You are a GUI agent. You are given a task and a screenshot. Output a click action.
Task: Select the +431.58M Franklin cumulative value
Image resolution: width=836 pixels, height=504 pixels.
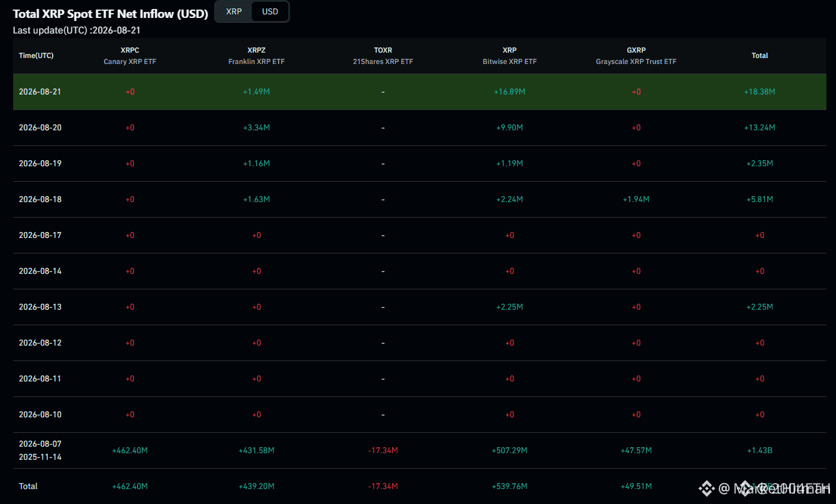point(257,450)
